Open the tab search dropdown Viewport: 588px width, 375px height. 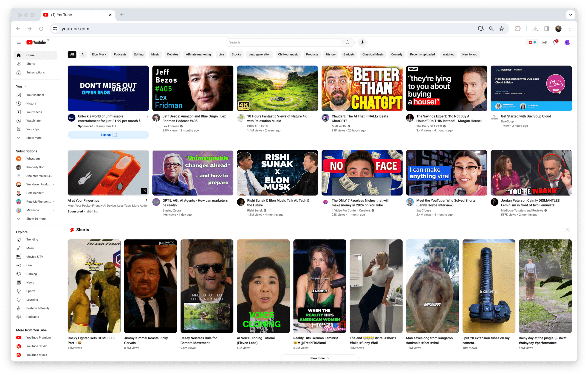[570, 15]
